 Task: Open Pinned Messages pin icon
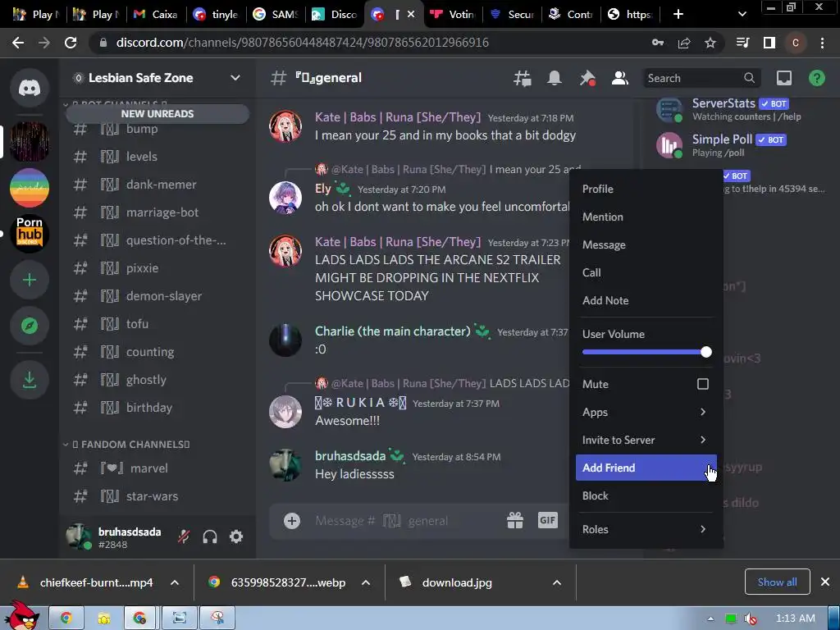[x=587, y=78]
